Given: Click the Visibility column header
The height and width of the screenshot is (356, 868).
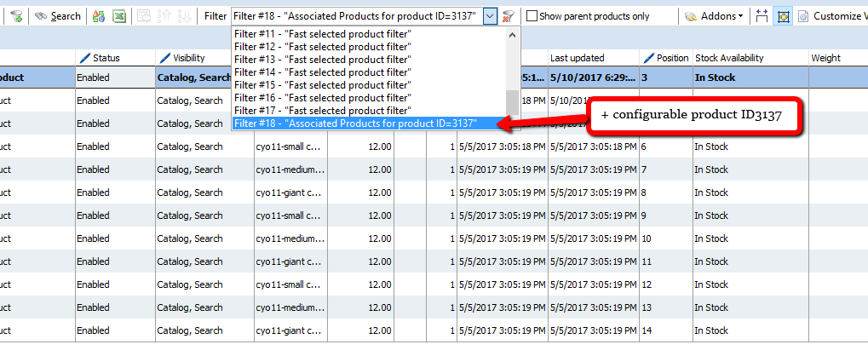Looking at the screenshot, I should [189, 58].
